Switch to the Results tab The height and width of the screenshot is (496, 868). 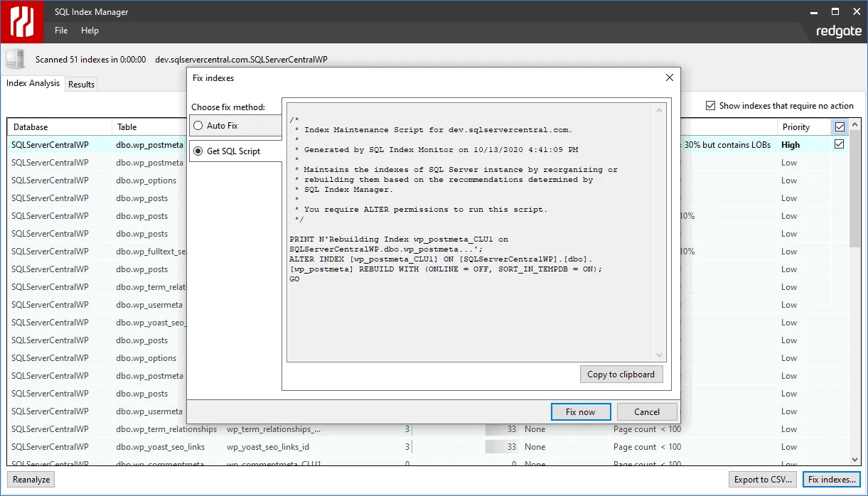click(81, 84)
